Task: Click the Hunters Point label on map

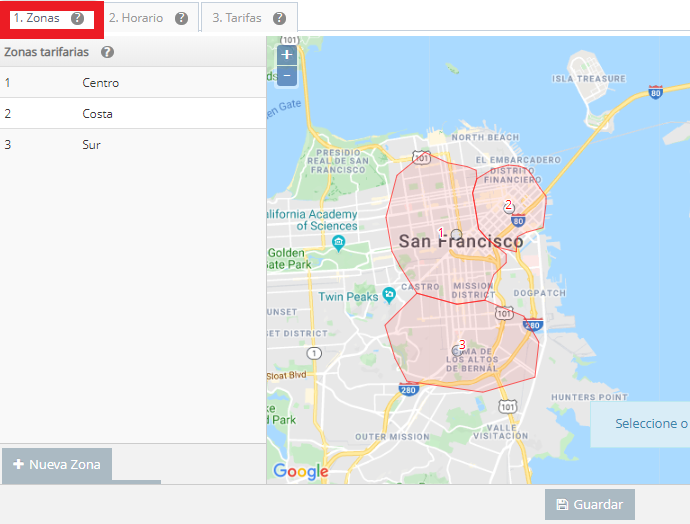Action: [590, 397]
